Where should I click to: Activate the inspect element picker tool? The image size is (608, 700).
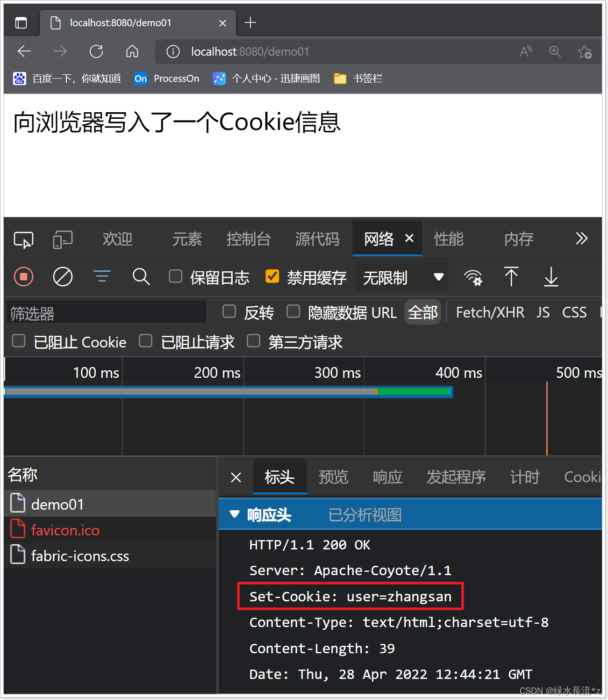pos(24,239)
